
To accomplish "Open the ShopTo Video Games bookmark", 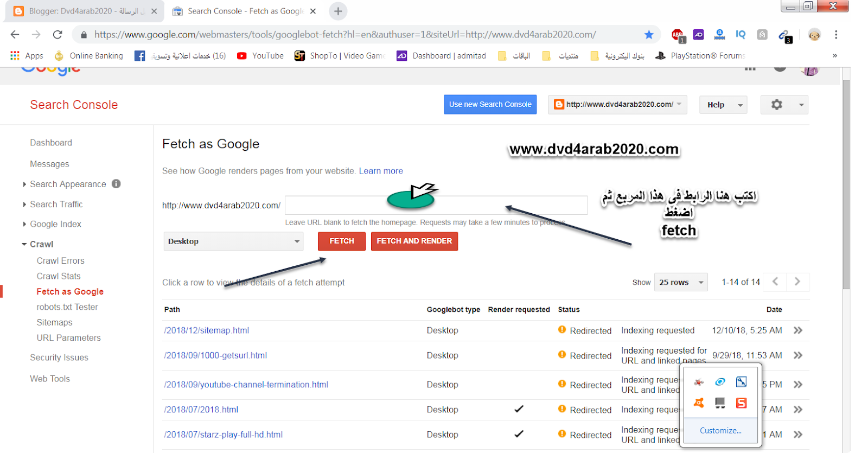I will pos(340,55).
